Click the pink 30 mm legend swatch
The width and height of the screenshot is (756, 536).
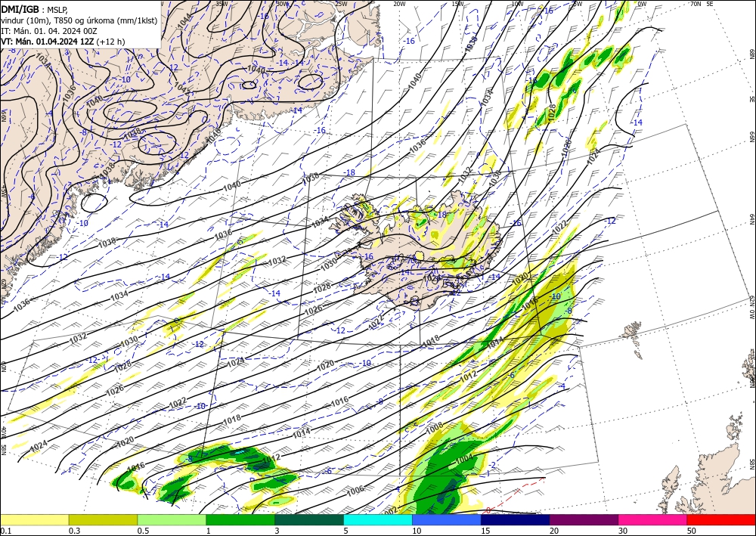click(653, 519)
